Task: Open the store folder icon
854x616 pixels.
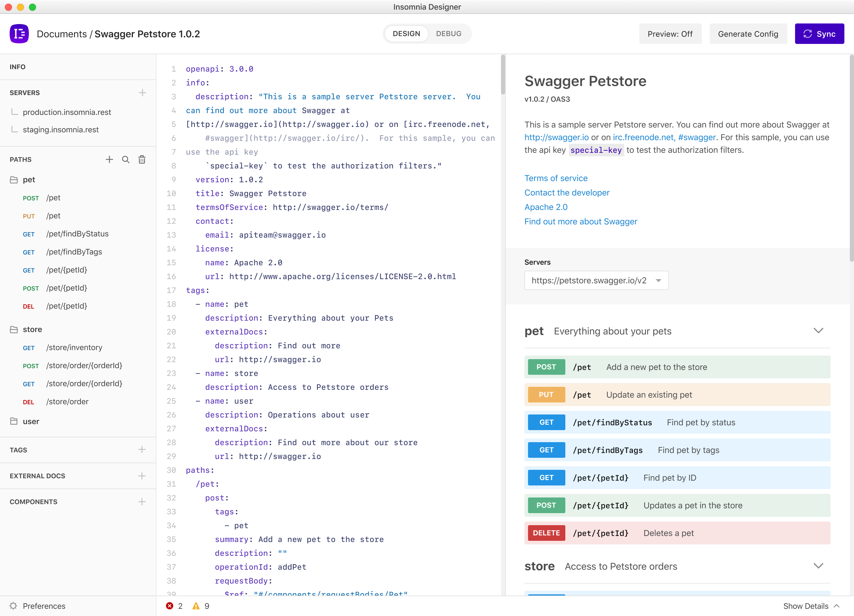Action: point(14,329)
